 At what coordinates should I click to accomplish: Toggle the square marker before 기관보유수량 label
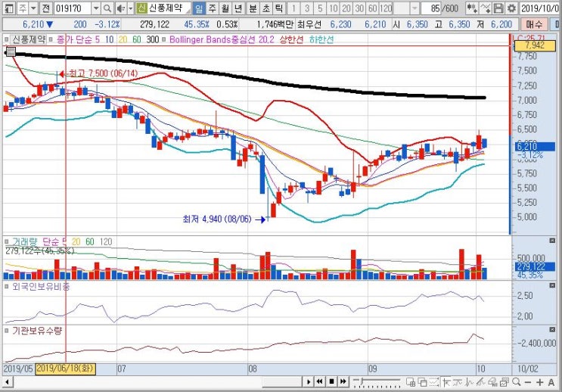click(7, 330)
